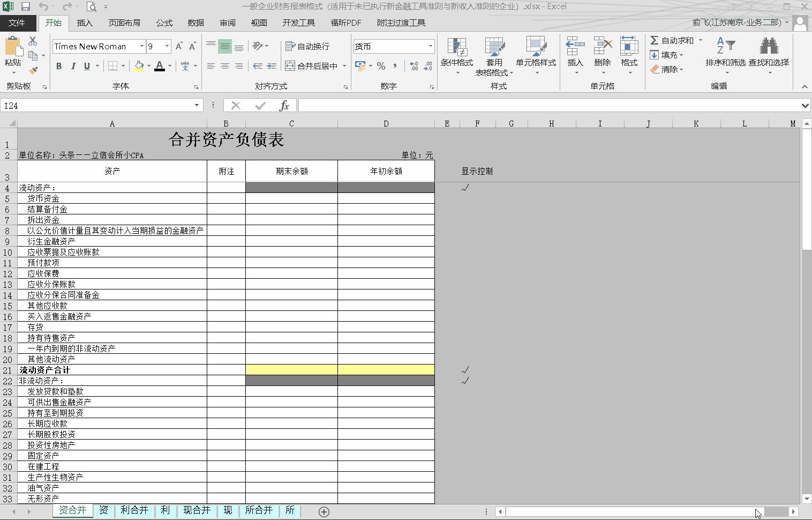Apply bold formatting
The image size is (812, 520).
pos(59,66)
